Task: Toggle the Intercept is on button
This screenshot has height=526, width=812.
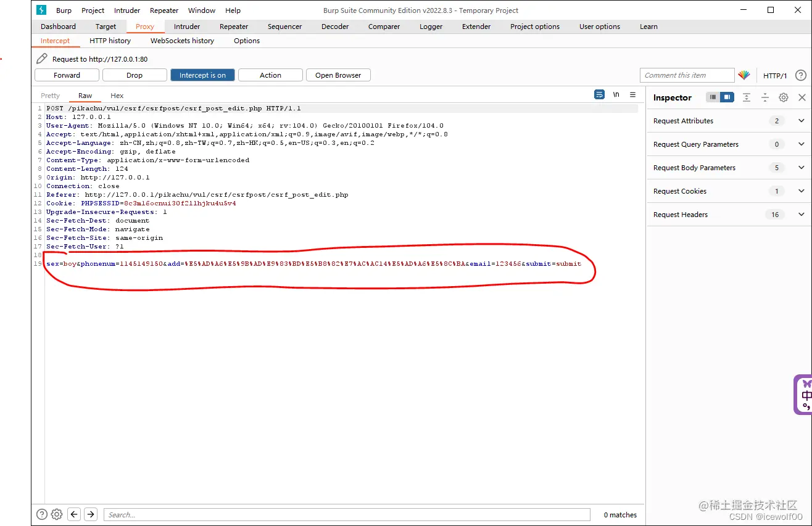Action: pos(202,75)
